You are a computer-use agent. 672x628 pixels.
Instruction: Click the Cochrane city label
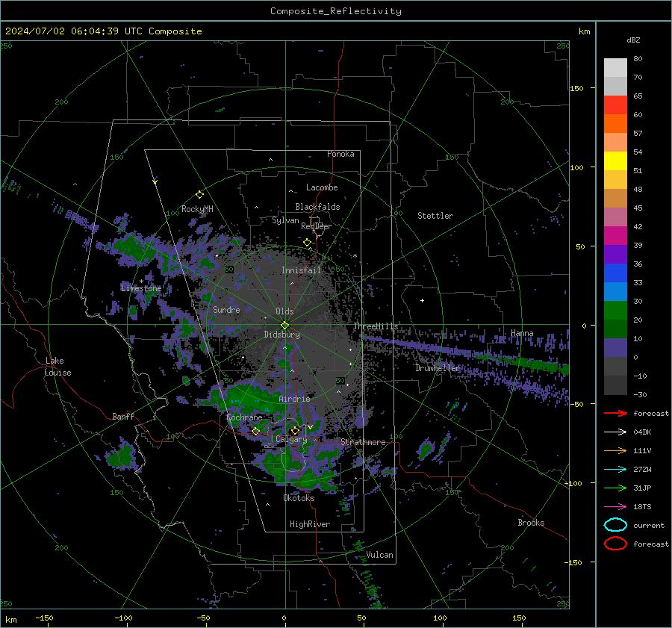coord(244,417)
